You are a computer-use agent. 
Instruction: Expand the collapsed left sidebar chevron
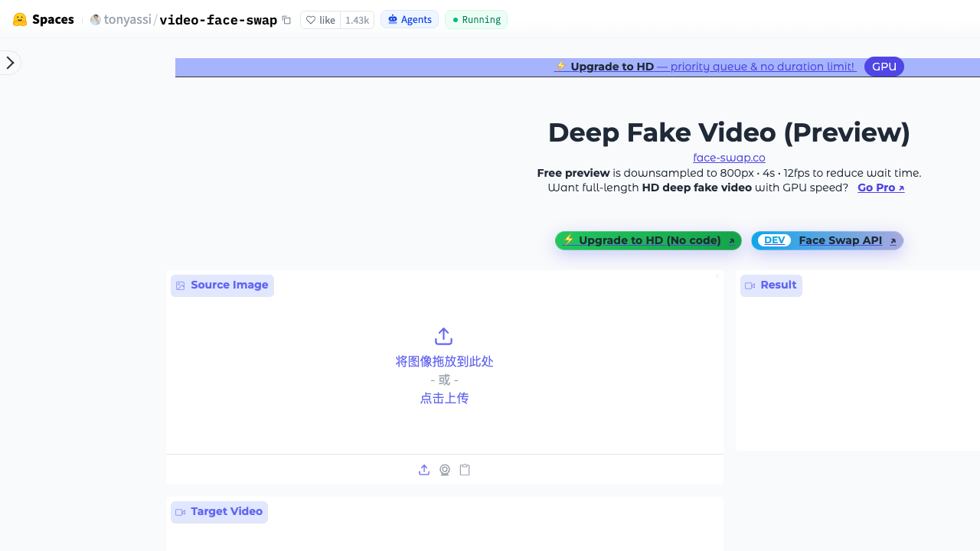[x=10, y=63]
